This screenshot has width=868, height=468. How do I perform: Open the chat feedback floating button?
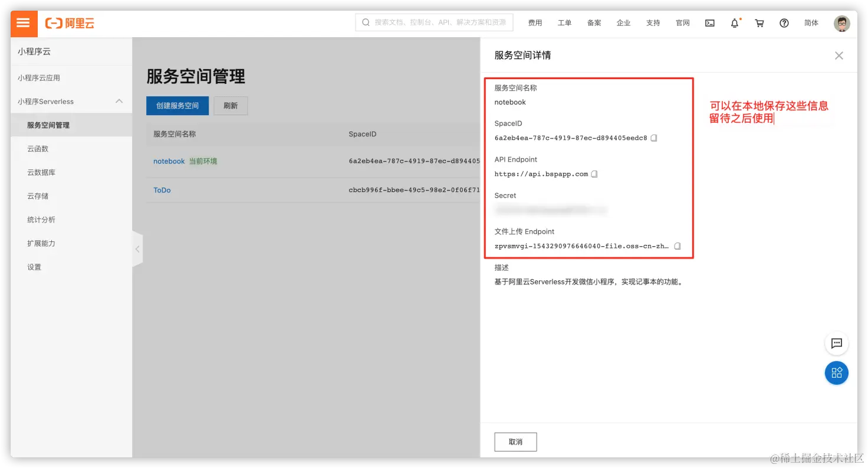[836, 343]
